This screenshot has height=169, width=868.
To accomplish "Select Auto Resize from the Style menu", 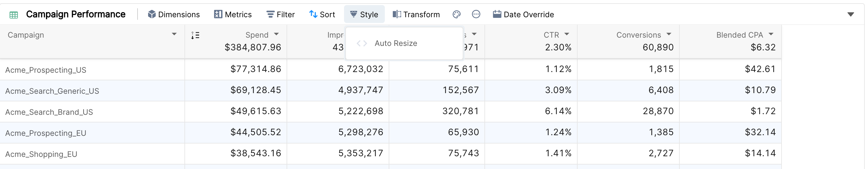I will click(x=404, y=43).
